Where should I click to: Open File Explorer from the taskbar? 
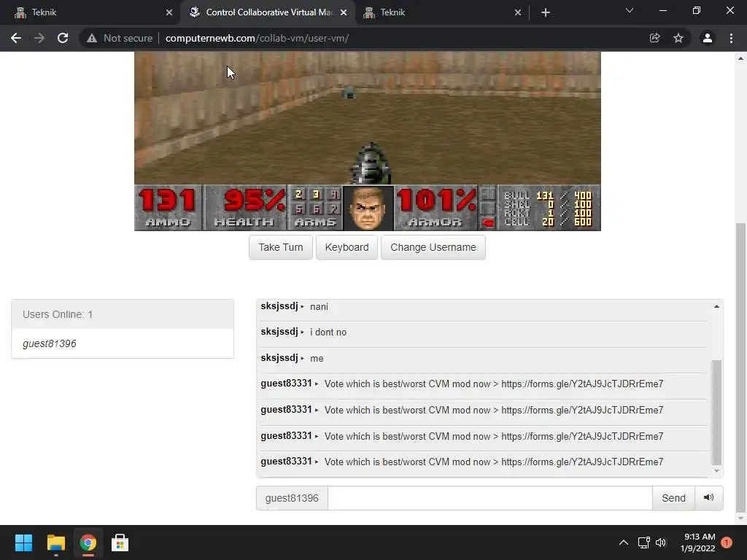point(55,542)
